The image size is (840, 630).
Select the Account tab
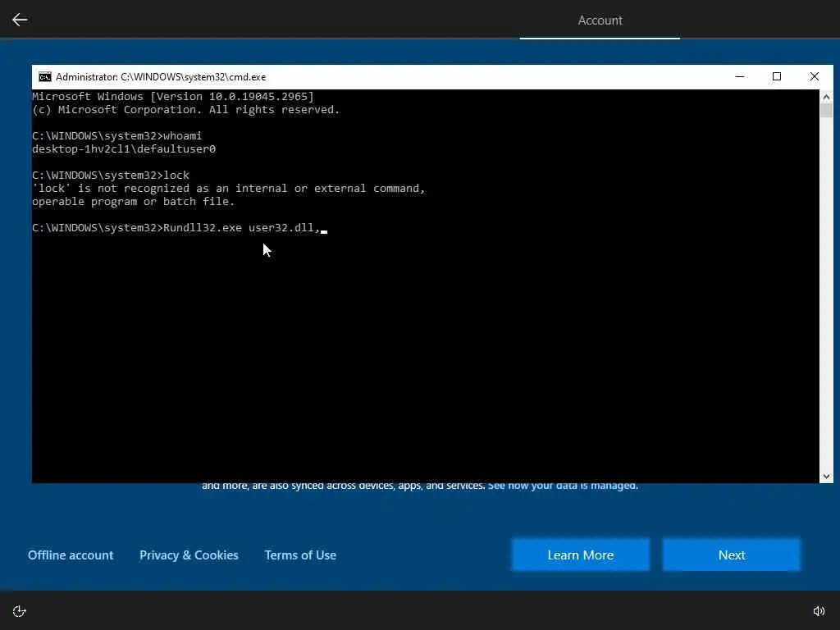(600, 21)
